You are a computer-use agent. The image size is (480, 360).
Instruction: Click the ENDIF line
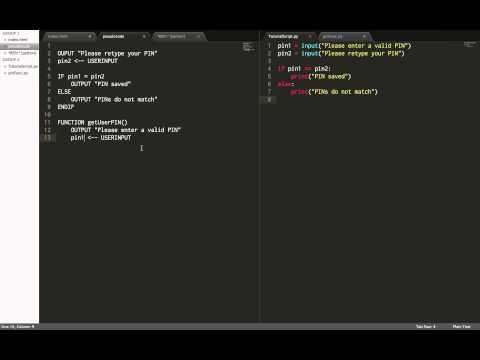(x=65, y=107)
